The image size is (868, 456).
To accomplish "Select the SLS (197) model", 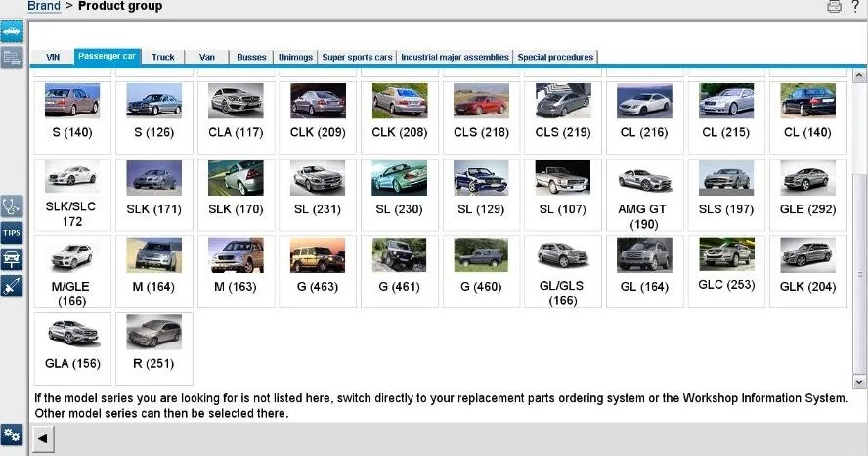I will [726, 195].
